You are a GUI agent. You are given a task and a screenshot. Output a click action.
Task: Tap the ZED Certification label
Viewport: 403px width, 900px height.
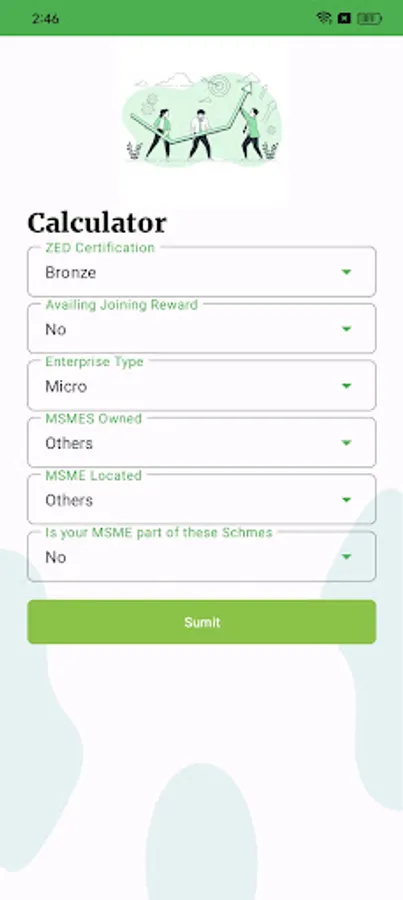[100, 248]
